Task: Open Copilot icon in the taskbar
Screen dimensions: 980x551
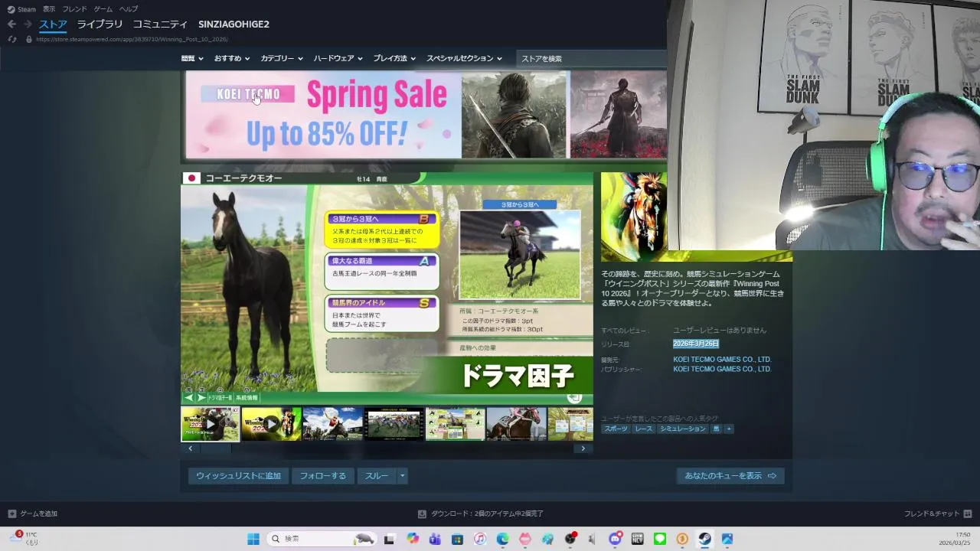Action: (413, 539)
